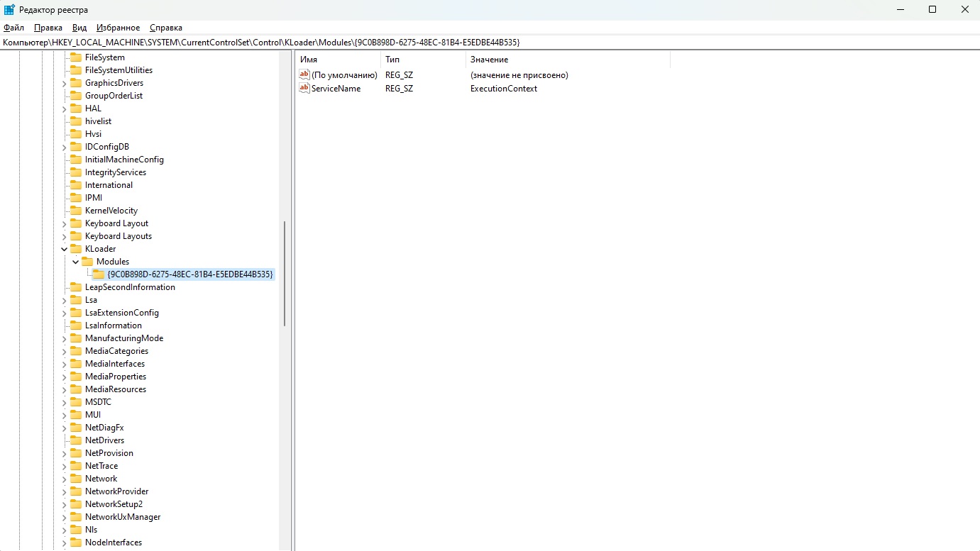The image size is (980, 551).
Task: Click the tree pane vertical scrollbar
Action: coord(285,273)
